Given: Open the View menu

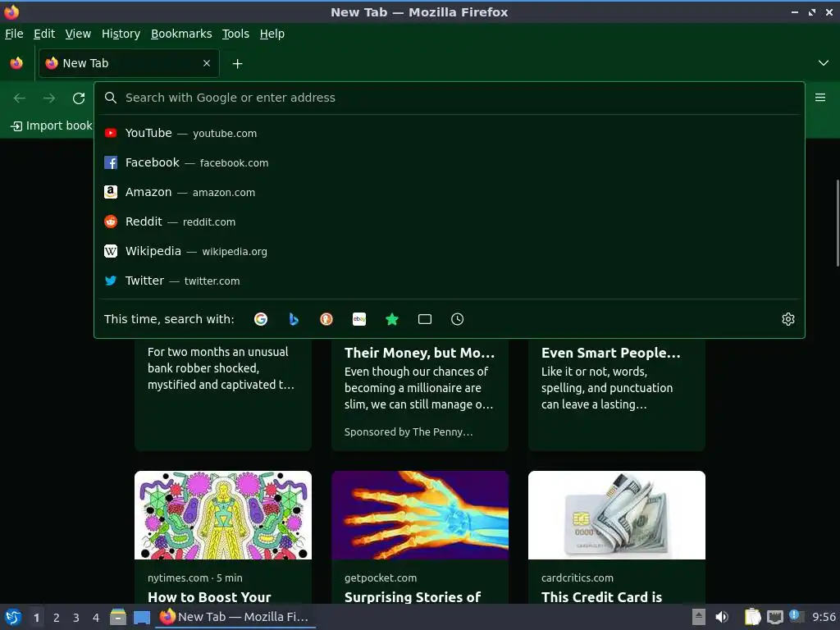Looking at the screenshot, I should 78,34.
